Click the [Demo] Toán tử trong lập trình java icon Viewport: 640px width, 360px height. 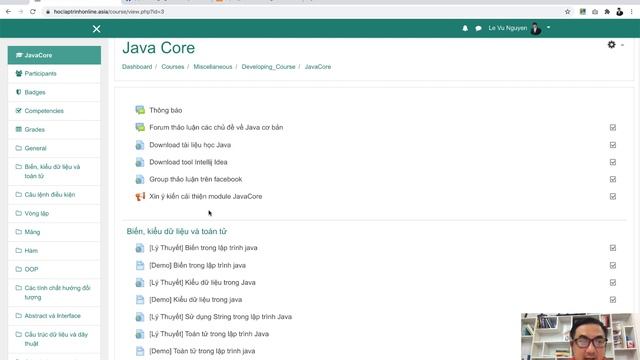coord(140,351)
